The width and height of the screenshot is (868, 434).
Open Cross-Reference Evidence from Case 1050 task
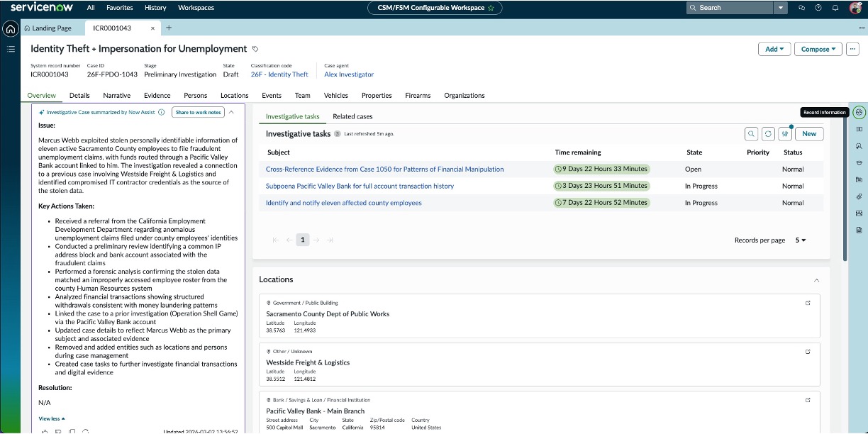(x=384, y=169)
